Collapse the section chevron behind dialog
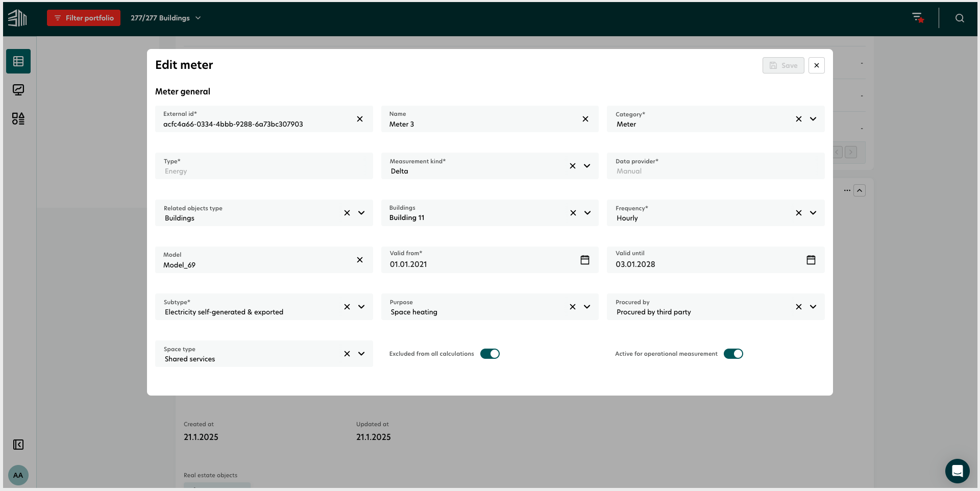The height and width of the screenshot is (491, 980). 860,190
